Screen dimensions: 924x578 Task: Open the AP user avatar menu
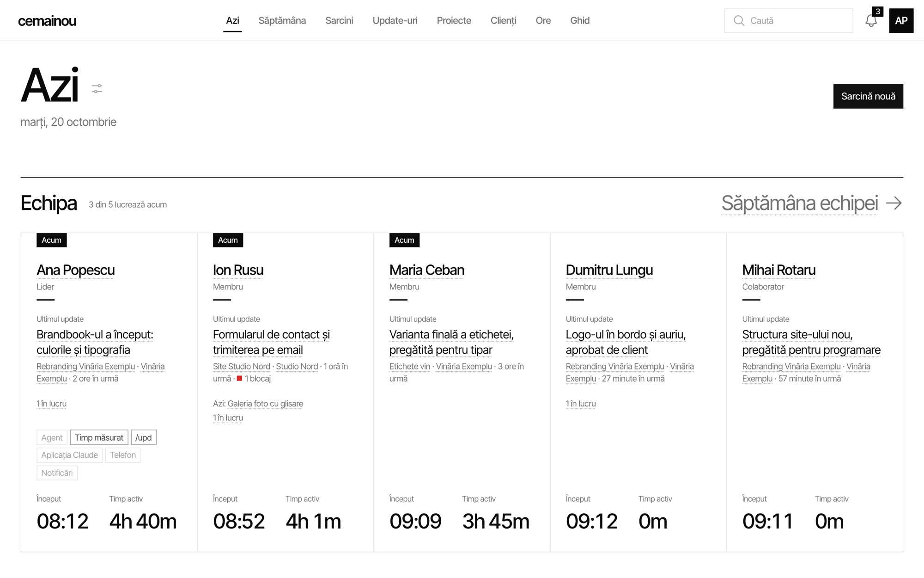click(x=901, y=20)
